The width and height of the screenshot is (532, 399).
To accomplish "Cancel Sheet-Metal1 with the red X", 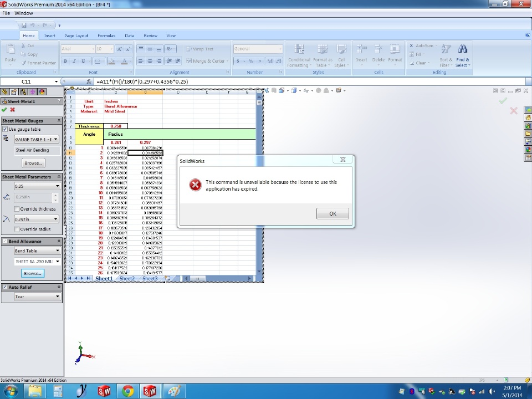I will click(13, 110).
